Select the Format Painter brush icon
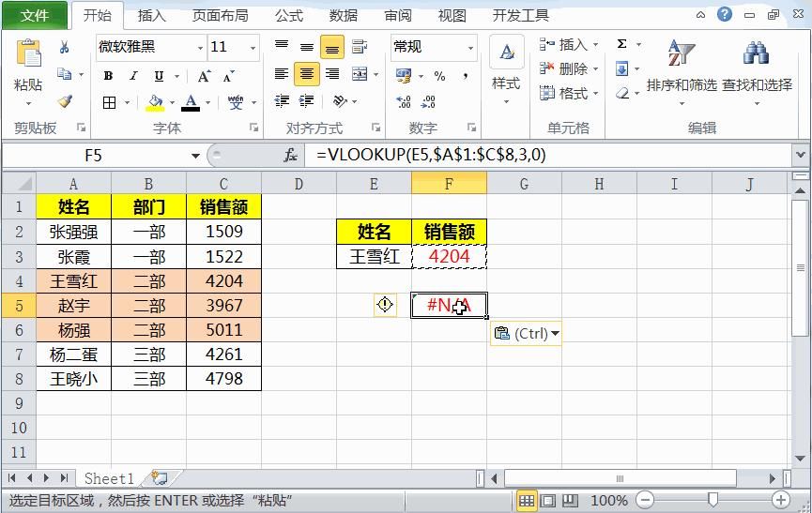 [65, 101]
